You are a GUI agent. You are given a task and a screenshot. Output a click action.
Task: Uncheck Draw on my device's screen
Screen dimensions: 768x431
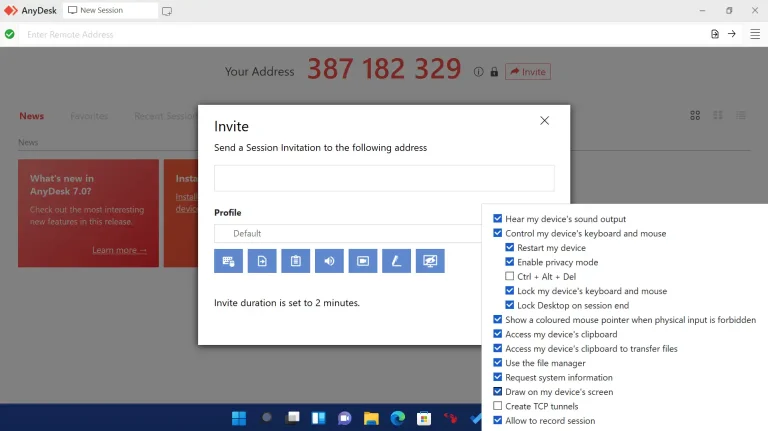click(498, 391)
